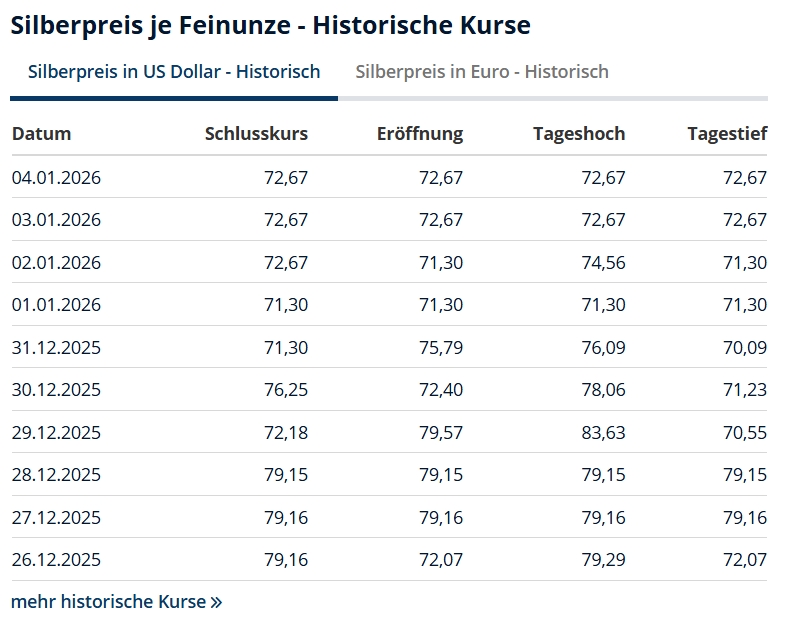Click the Schlusskurs column header
This screenshot has width=786, height=619.
click(x=256, y=134)
